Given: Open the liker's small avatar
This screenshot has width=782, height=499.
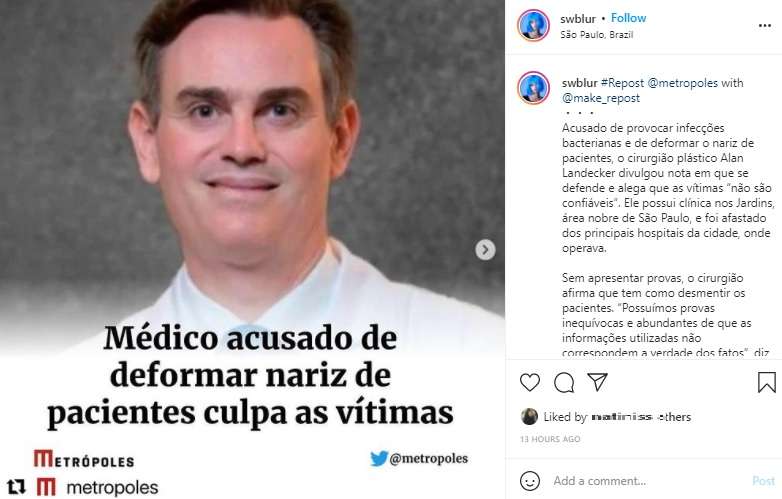Looking at the screenshot, I should click(529, 417).
